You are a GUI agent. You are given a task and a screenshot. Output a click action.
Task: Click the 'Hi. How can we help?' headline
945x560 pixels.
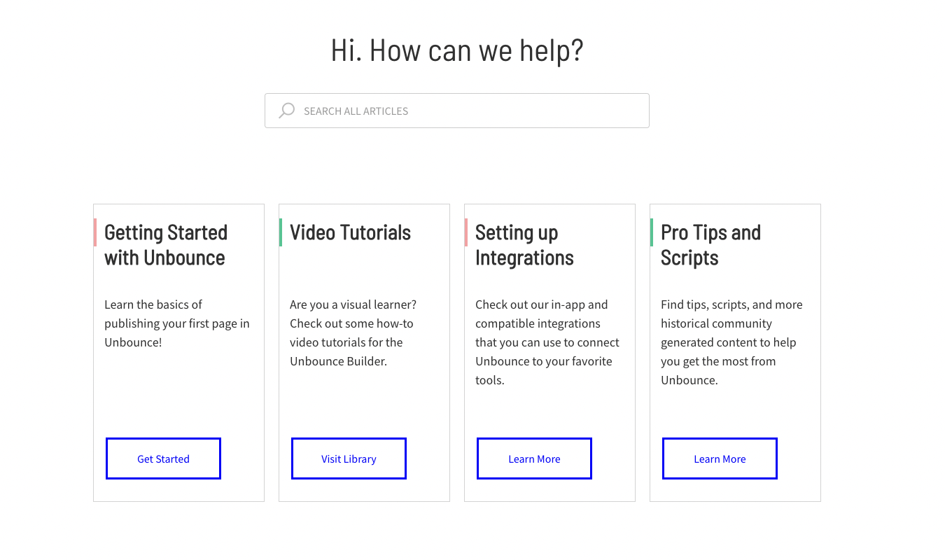point(457,51)
